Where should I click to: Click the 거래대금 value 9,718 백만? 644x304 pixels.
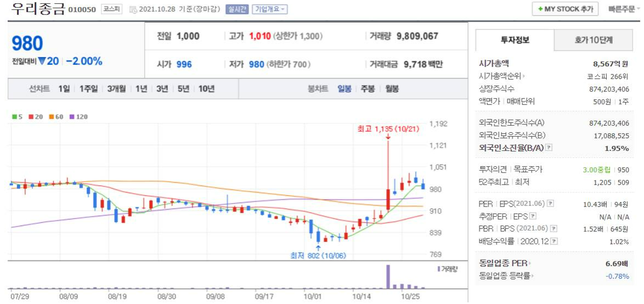(x=423, y=64)
